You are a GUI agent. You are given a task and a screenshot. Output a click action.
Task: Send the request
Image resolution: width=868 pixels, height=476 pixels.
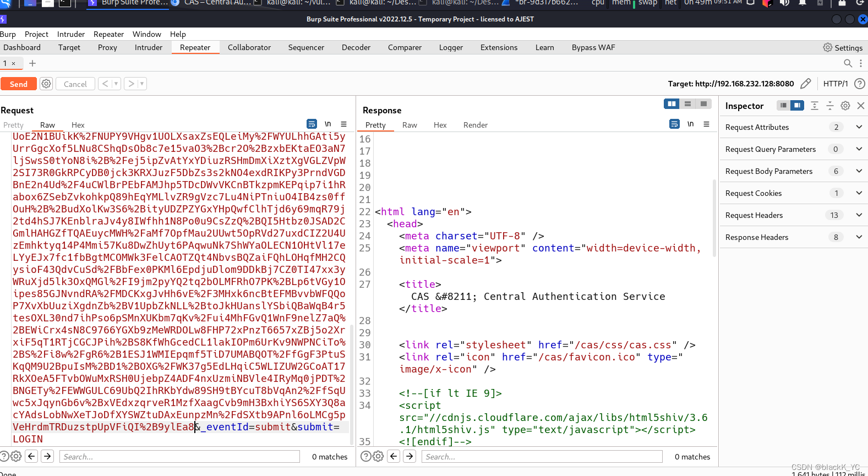pos(19,84)
